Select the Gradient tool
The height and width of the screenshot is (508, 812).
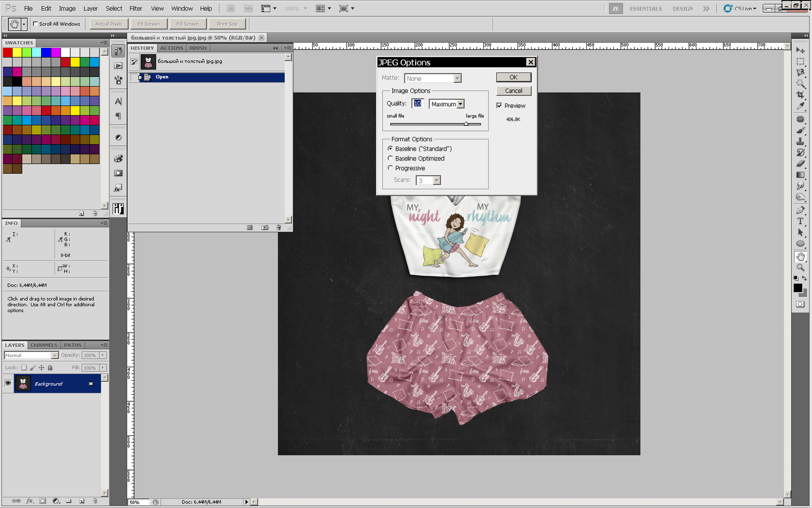[x=800, y=175]
